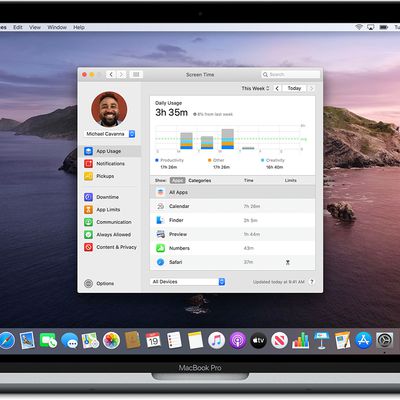Open the Communication settings
400x400 pixels.
pos(108,222)
